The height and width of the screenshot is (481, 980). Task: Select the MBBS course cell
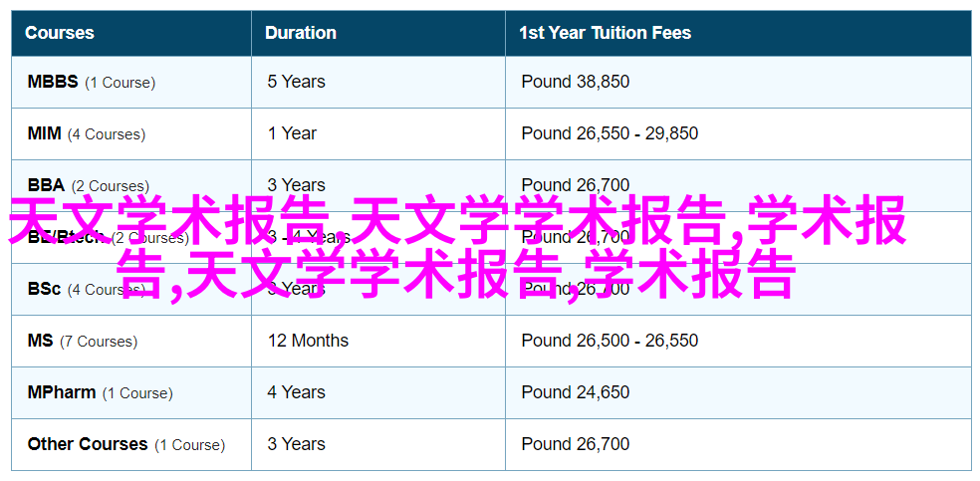point(131,82)
